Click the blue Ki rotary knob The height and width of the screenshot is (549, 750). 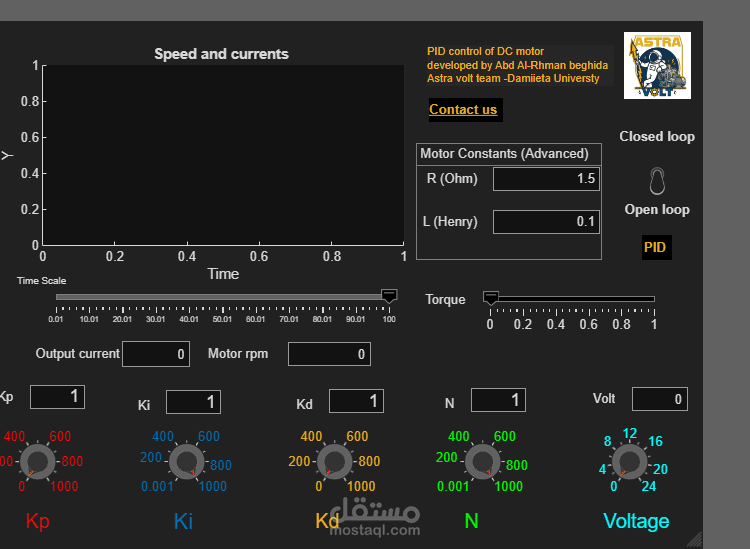(186, 462)
